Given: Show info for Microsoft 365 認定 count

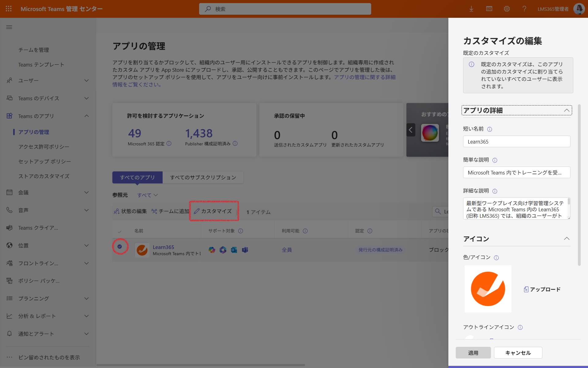Looking at the screenshot, I should point(169,144).
